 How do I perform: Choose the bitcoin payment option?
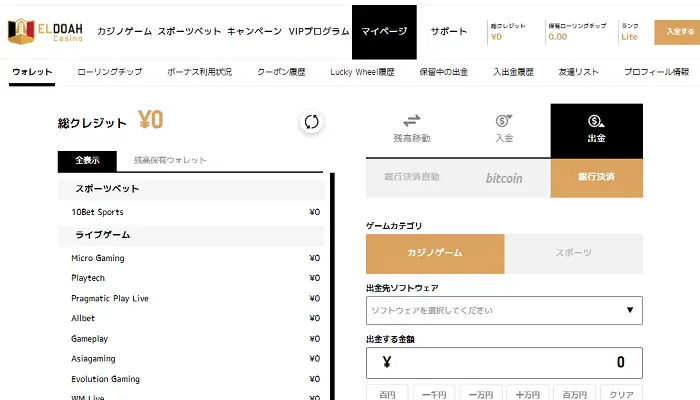504,178
